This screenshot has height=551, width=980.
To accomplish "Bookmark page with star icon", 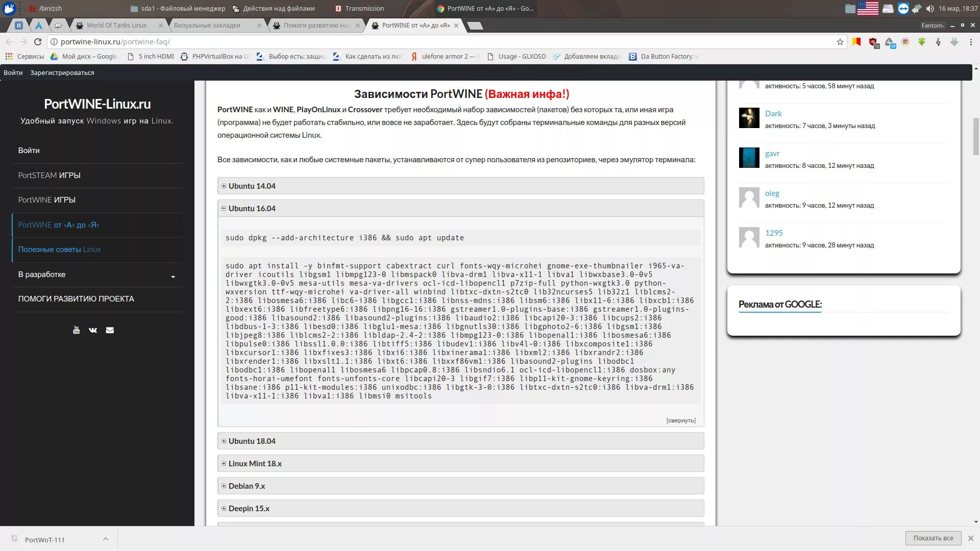I will (x=840, y=42).
